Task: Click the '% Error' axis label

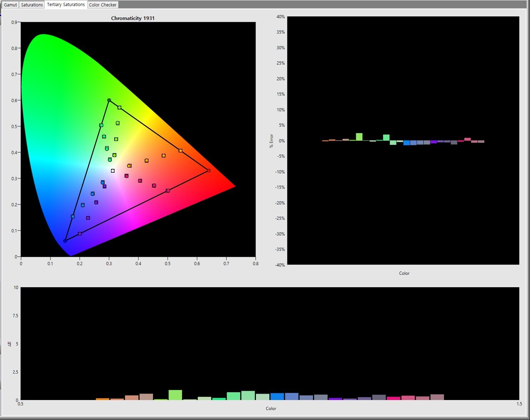Action: (271, 141)
